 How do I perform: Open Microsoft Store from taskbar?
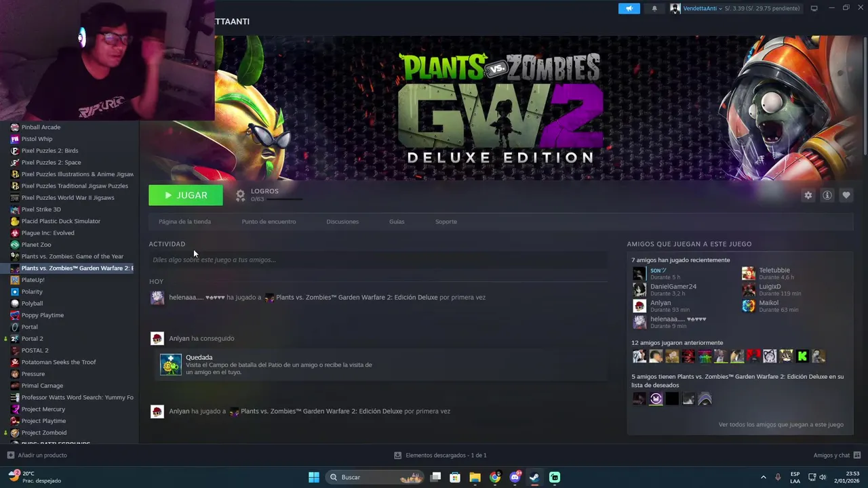click(x=455, y=477)
